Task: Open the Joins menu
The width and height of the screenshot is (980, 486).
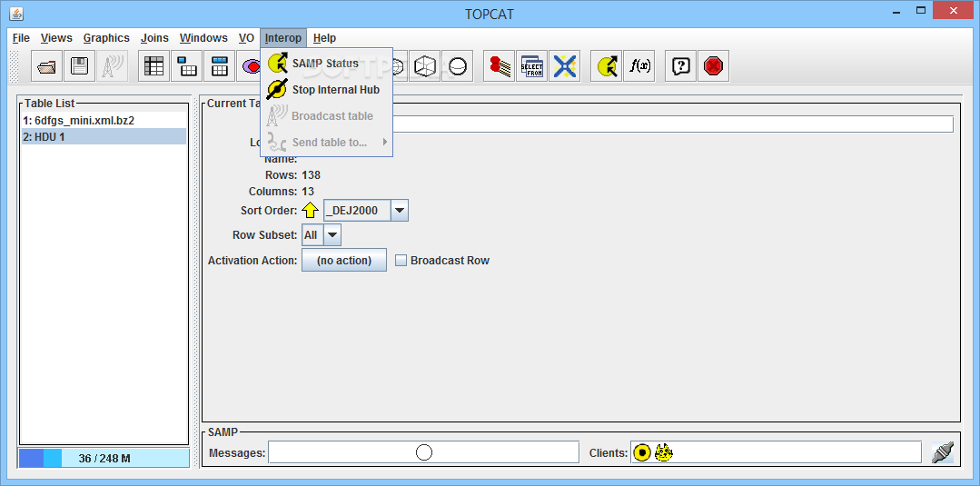Action: 154,38
